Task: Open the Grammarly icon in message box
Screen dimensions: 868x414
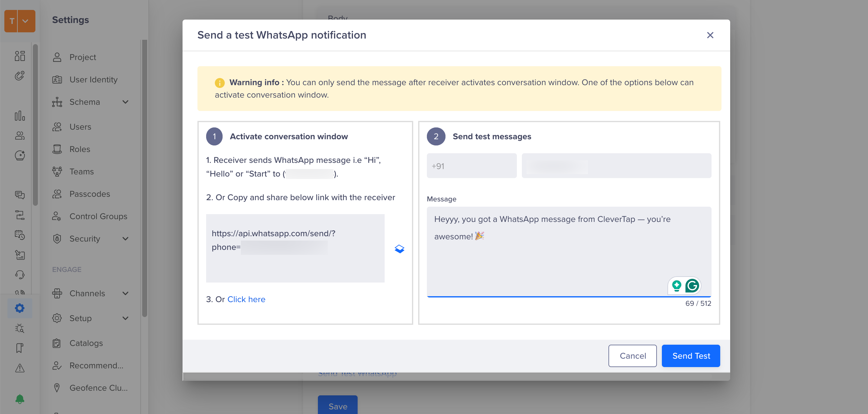Action: point(692,285)
